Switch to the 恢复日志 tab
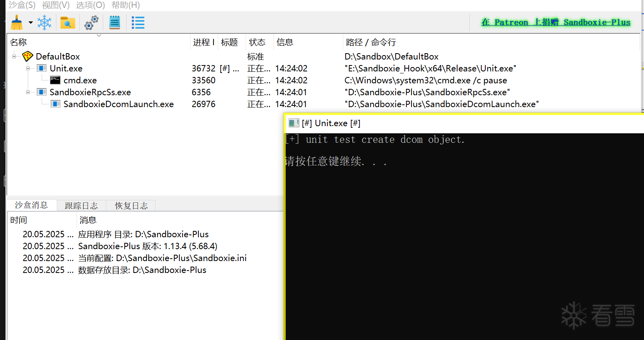This screenshot has height=340, width=644. [131, 206]
